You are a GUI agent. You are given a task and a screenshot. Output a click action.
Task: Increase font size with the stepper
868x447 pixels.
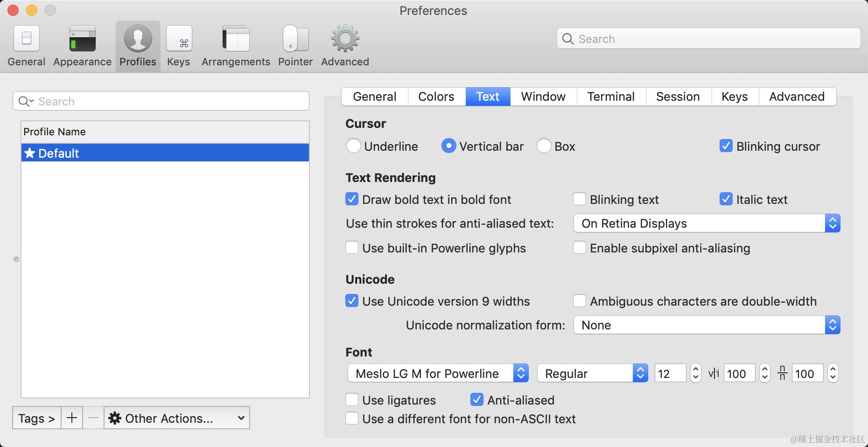696,370
